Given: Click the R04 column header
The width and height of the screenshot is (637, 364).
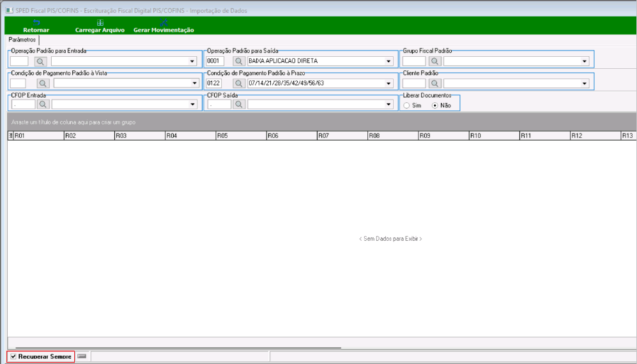Looking at the screenshot, I should 190,136.
